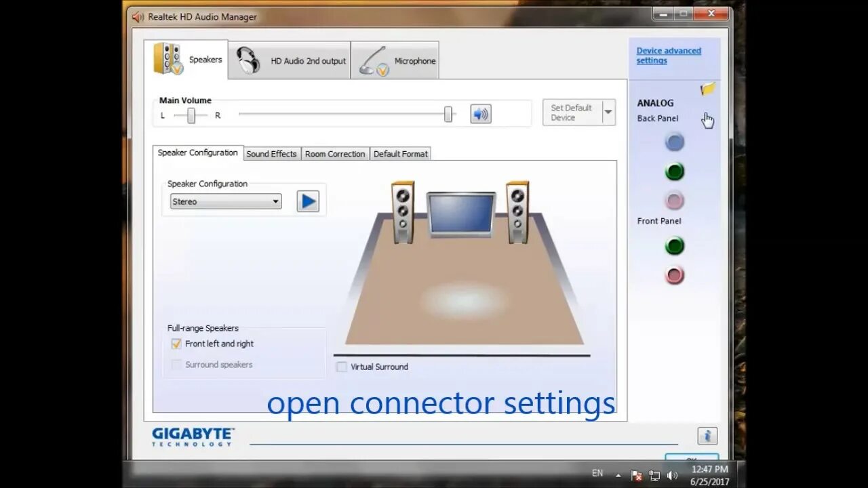
Task: Open the Speaker Configuration sub-tab
Action: click(x=197, y=153)
